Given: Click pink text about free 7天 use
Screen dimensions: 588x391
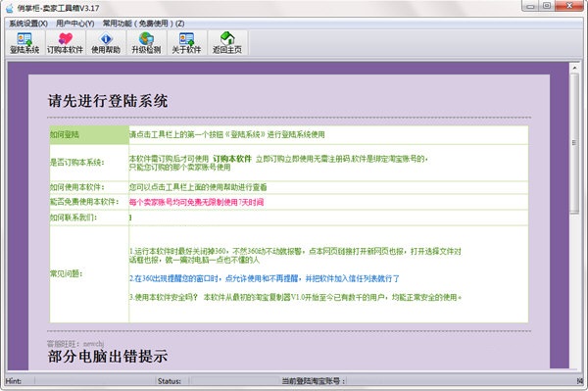Looking at the screenshot, I should pos(197,203).
